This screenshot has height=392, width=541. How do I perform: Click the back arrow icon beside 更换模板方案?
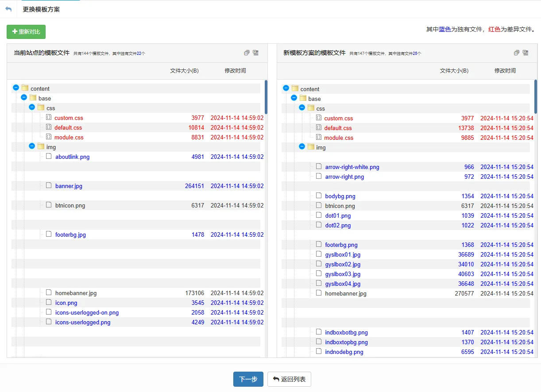8,9
